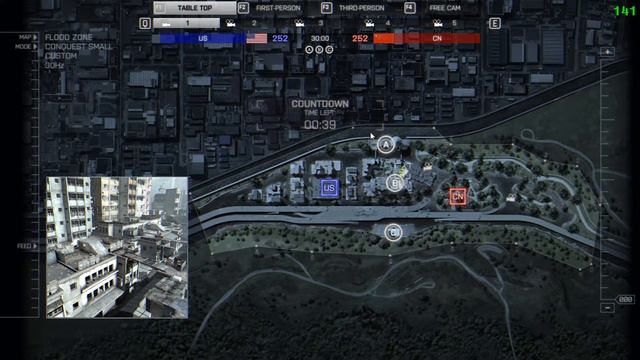The image size is (640, 360).
Task: Select capture point A on map
Action: pyautogui.click(x=385, y=144)
